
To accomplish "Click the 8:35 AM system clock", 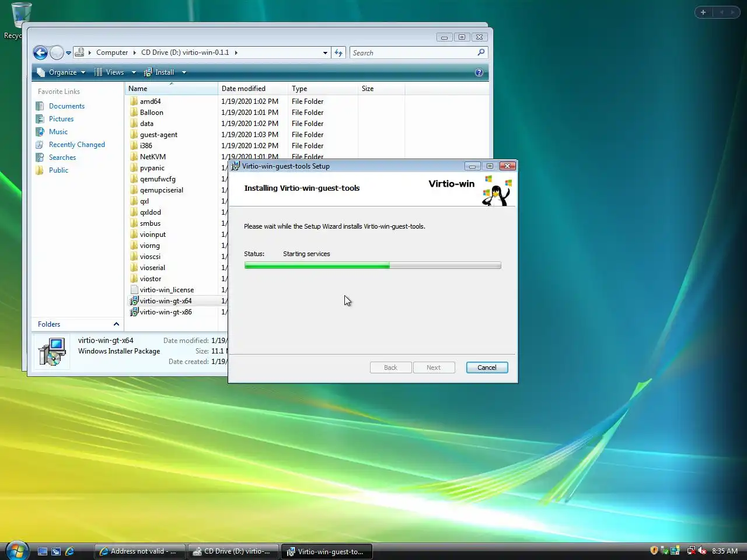I will coord(725,551).
